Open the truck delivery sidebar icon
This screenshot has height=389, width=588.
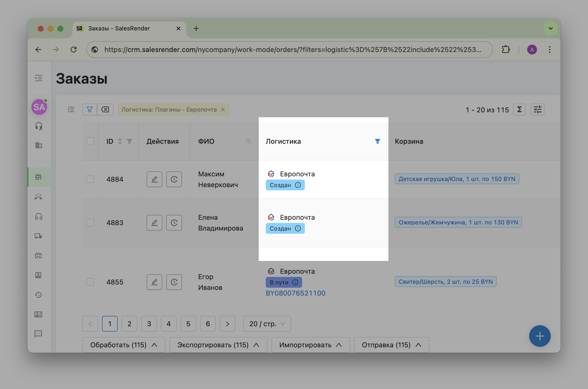(x=38, y=236)
